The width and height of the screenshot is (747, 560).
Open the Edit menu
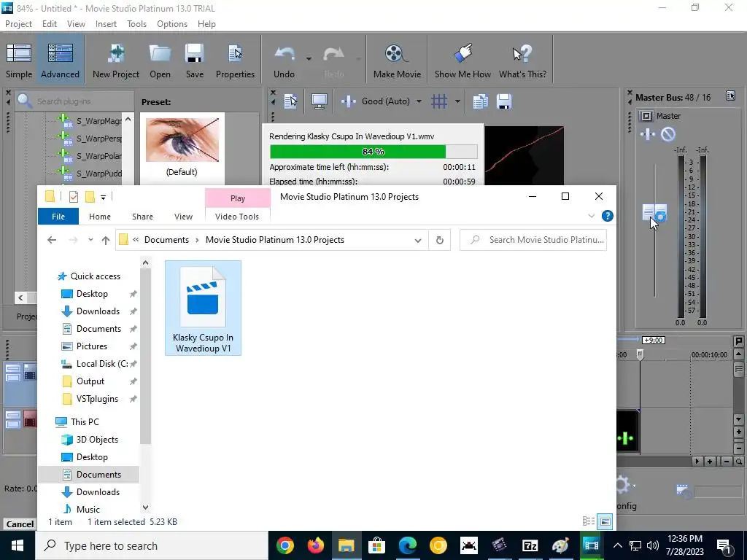[x=50, y=24]
